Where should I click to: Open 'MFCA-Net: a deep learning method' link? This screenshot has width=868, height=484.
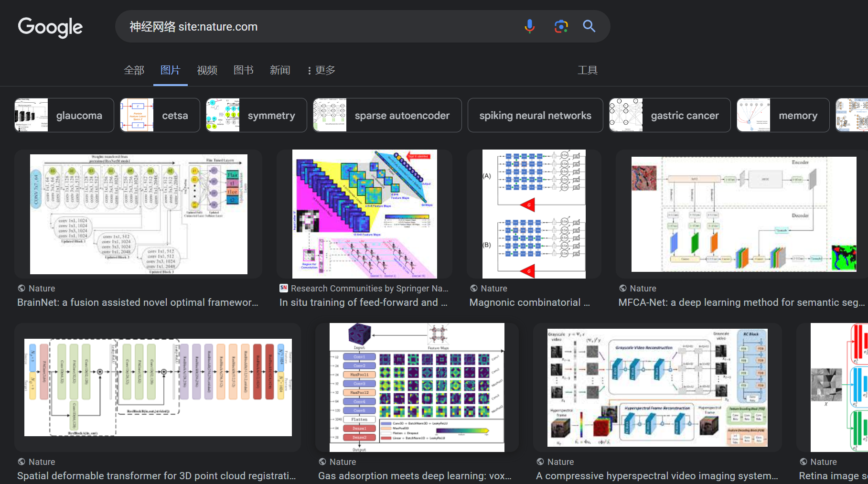pos(742,302)
